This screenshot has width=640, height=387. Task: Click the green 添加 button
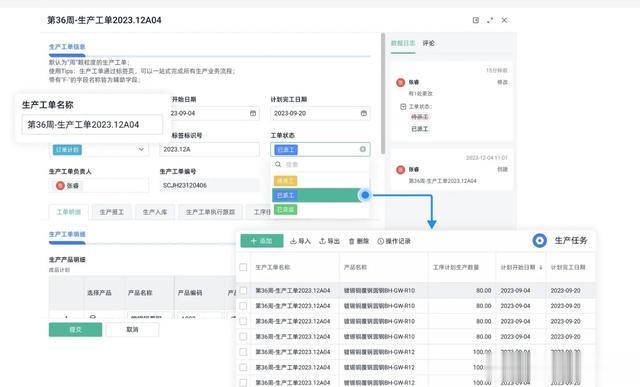click(x=262, y=241)
